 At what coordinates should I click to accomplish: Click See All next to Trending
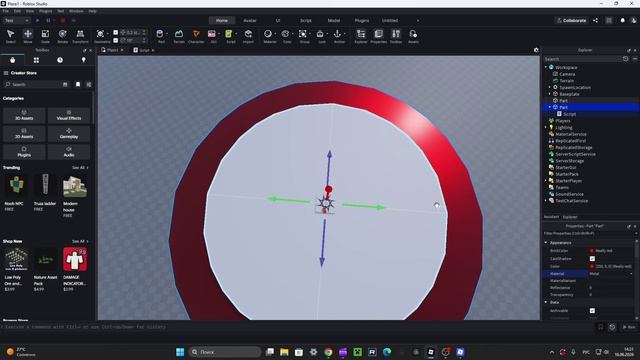pos(80,168)
